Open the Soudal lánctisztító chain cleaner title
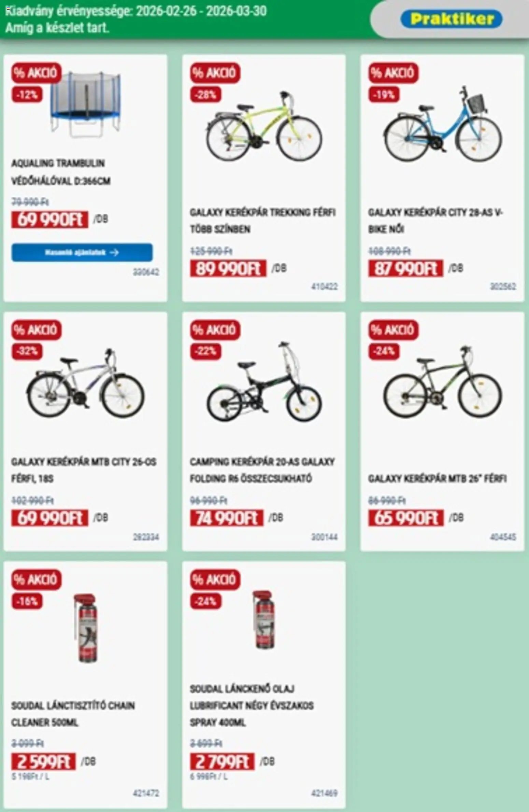 [x=73, y=714]
